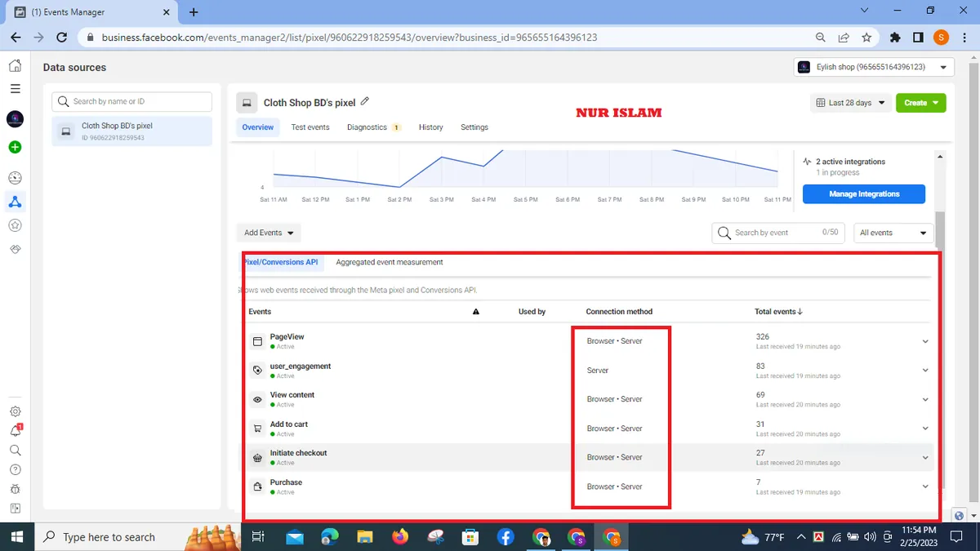
Task: Open the Mail app from the taskbar
Action: pos(294,536)
